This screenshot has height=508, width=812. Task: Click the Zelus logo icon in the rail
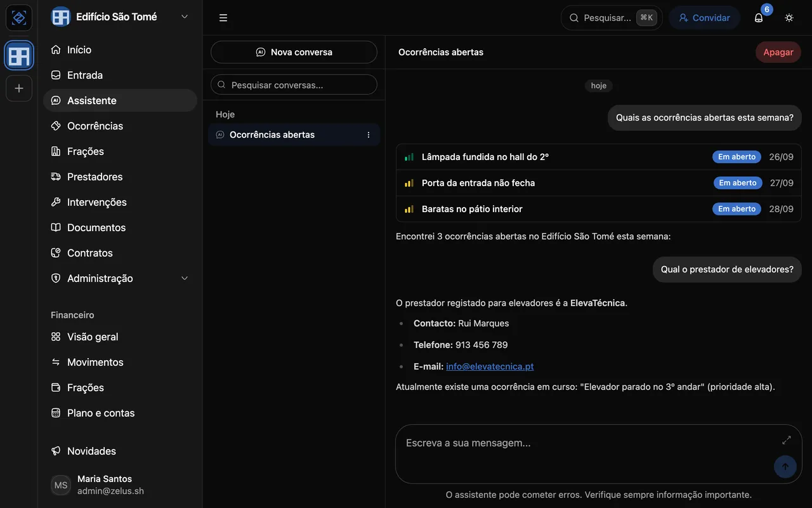19,18
